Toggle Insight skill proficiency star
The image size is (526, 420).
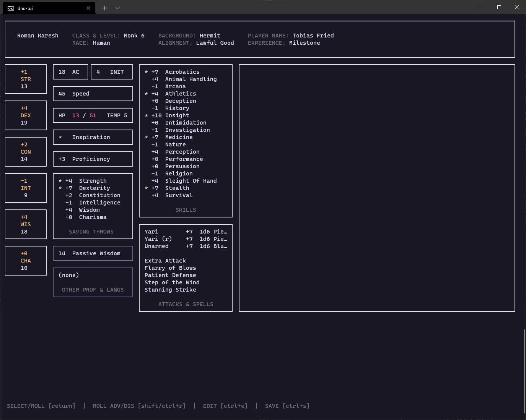click(x=146, y=115)
